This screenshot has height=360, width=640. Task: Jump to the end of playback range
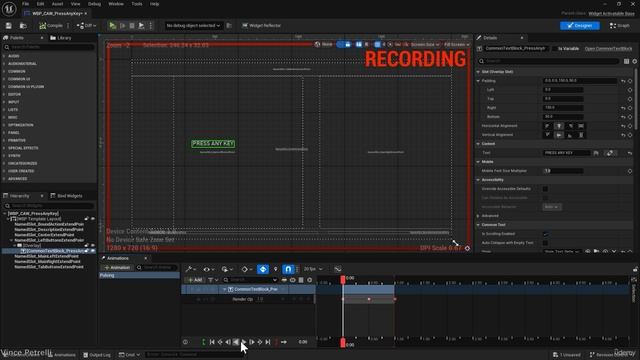tap(268, 342)
